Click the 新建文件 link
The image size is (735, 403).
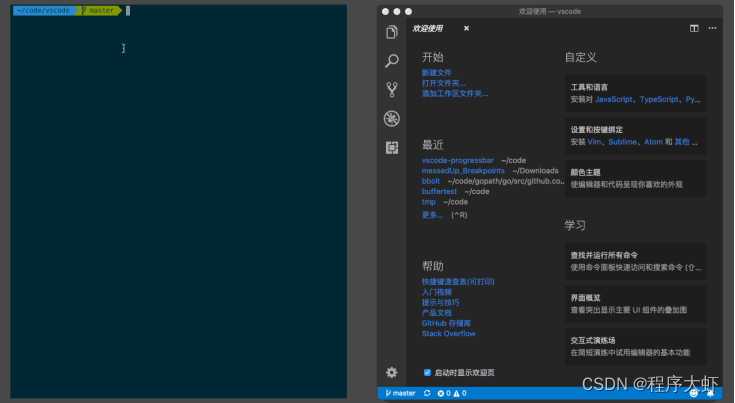coord(436,73)
